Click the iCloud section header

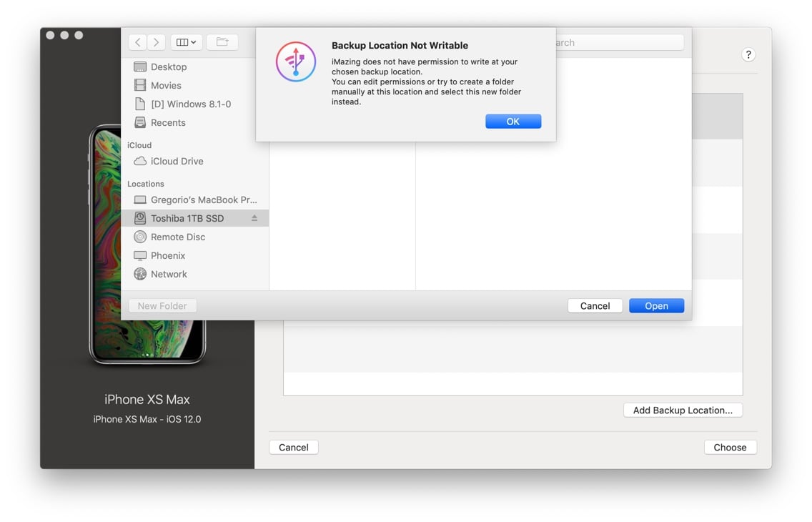139,146
